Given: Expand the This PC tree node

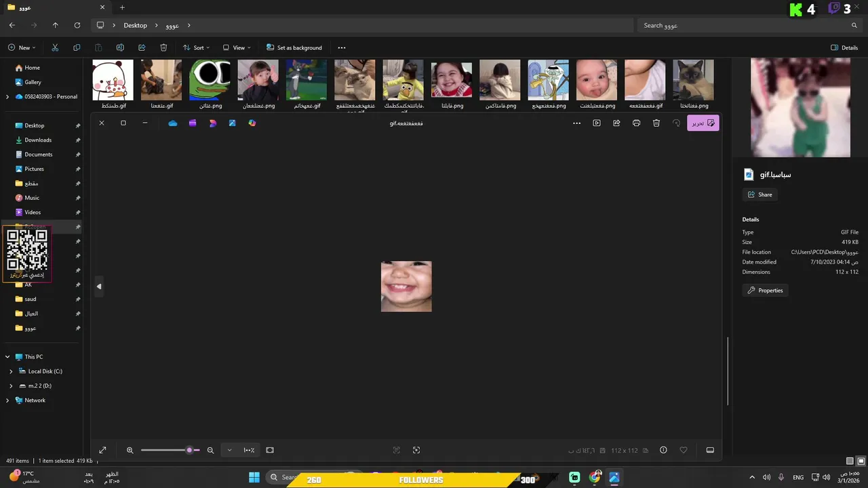Looking at the screenshot, I should (7, 357).
